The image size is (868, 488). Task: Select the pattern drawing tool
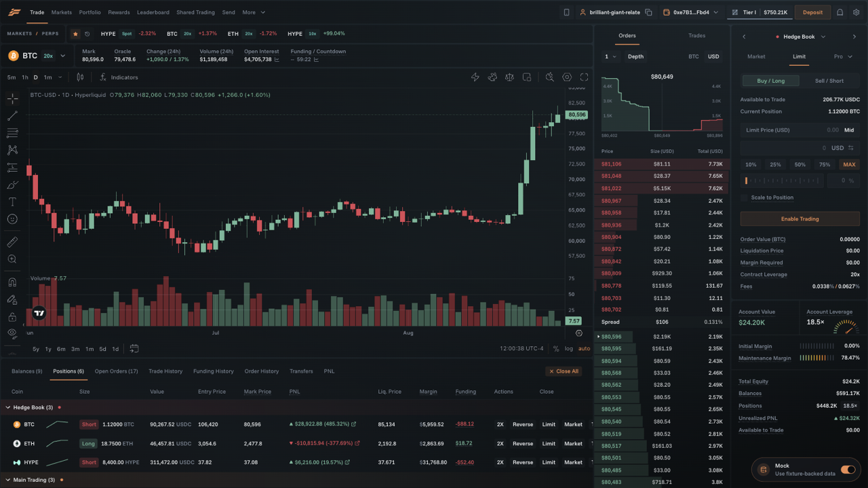coord(12,150)
